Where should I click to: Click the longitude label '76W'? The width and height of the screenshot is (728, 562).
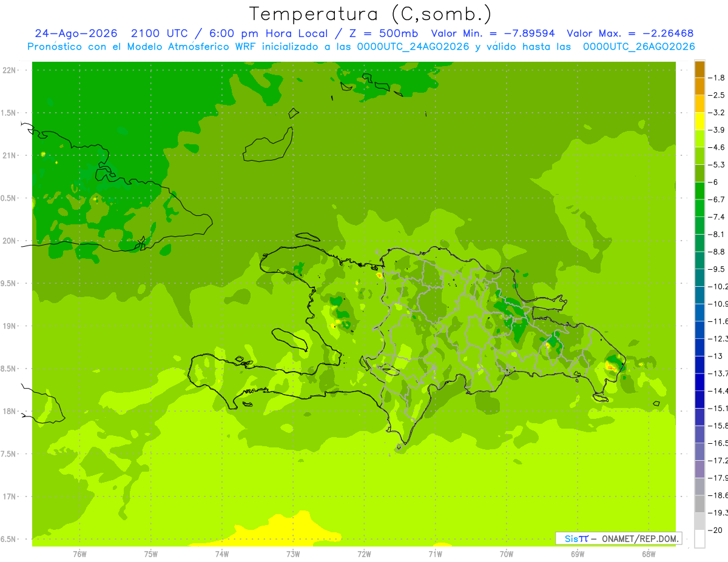click(79, 554)
